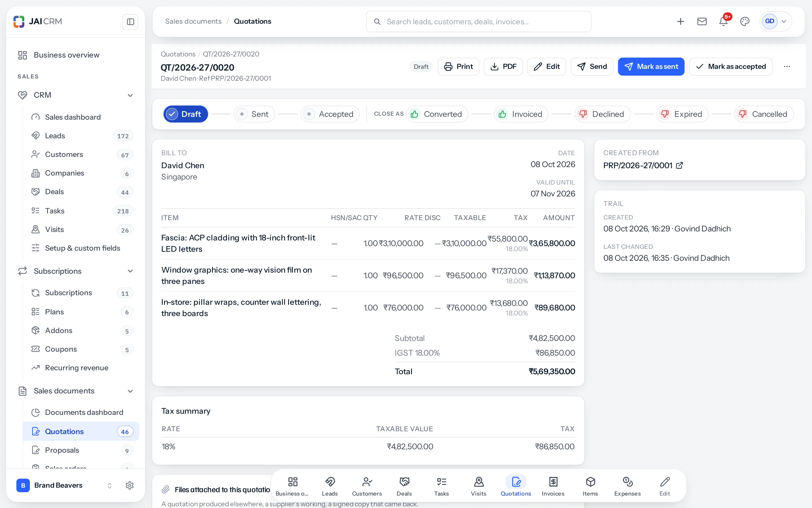The height and width of the screenshot is (508, 812).
Task: Click Mark as accepted button
Action: click(x=731, y=67)
